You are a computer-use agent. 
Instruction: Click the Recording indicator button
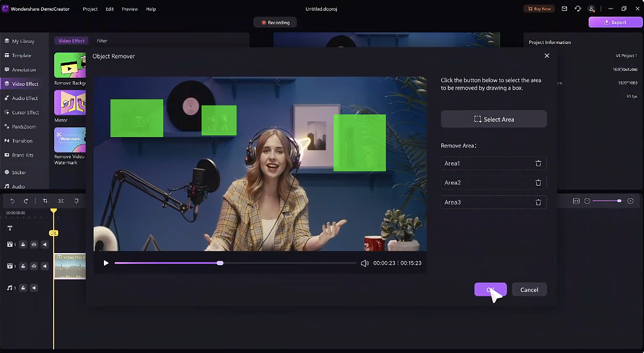point(275,23)
